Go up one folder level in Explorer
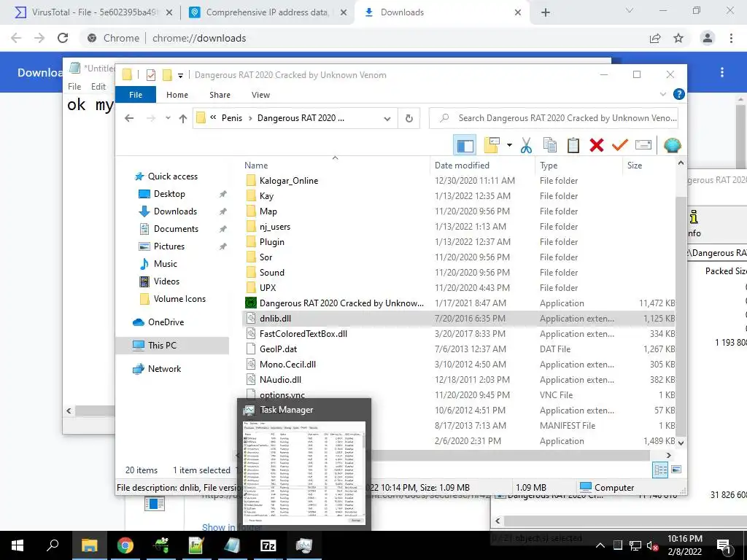This screenshot has height=560, width=747. [x=183, y=119]
